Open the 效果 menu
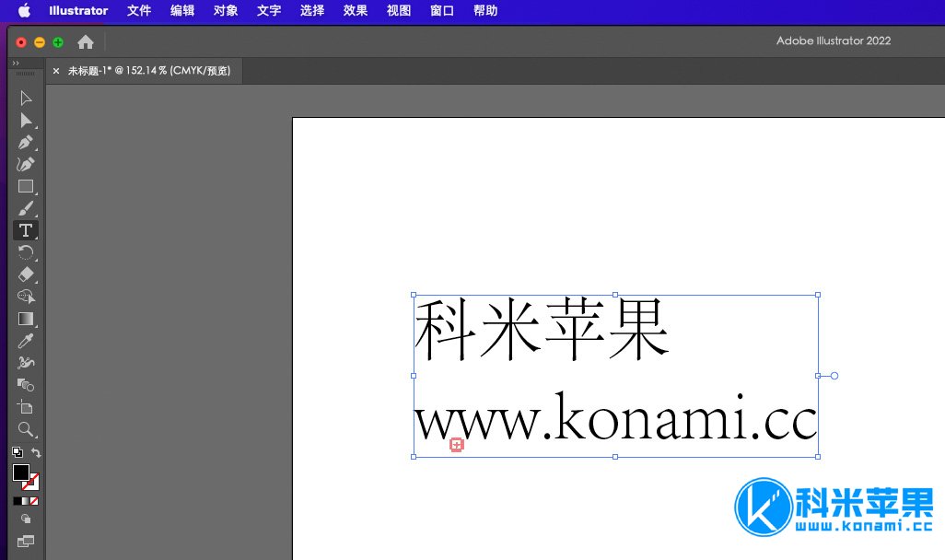 (355, 10)
